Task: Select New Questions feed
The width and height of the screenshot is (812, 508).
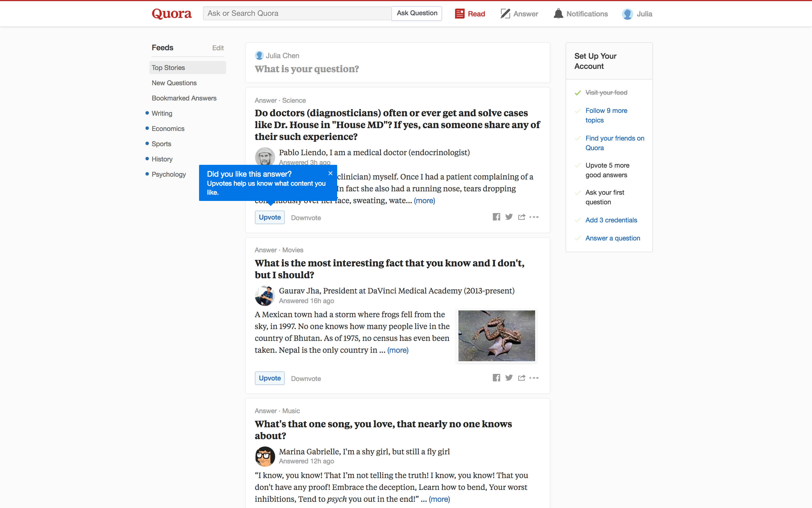Action: (x=174, y=83)
